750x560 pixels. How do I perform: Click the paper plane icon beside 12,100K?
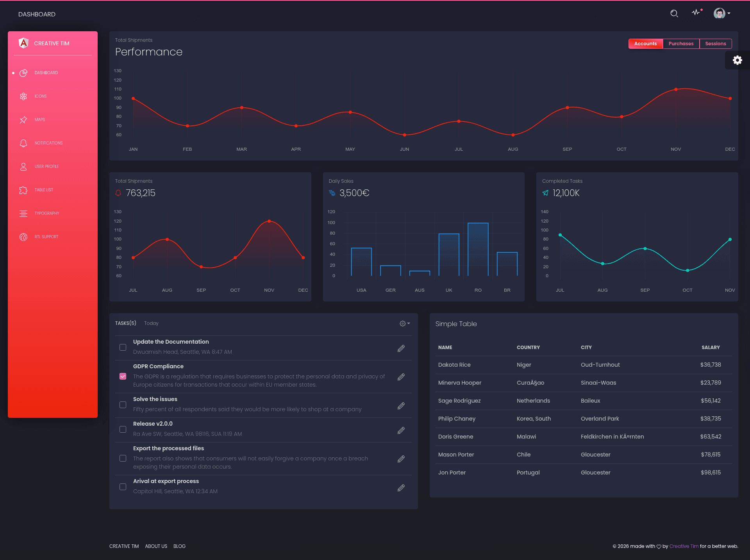(x=545, y=193)
